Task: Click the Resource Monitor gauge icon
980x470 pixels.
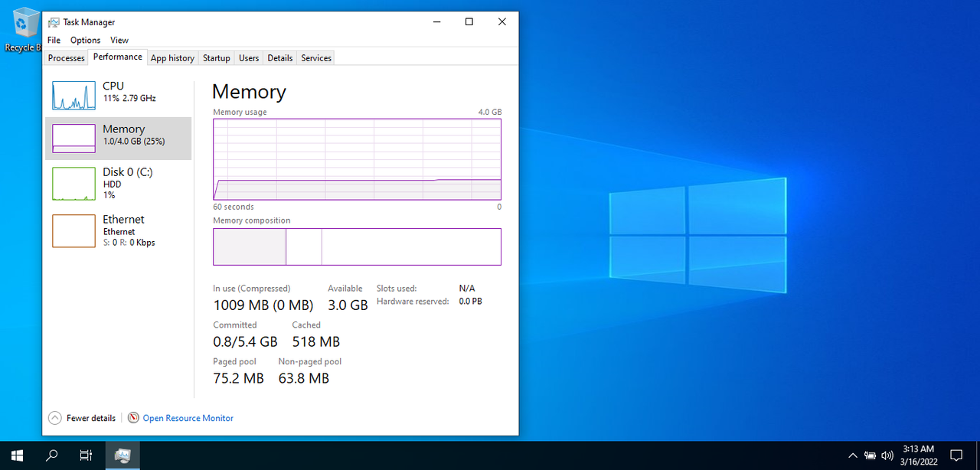Action: [x=133, y=418]
